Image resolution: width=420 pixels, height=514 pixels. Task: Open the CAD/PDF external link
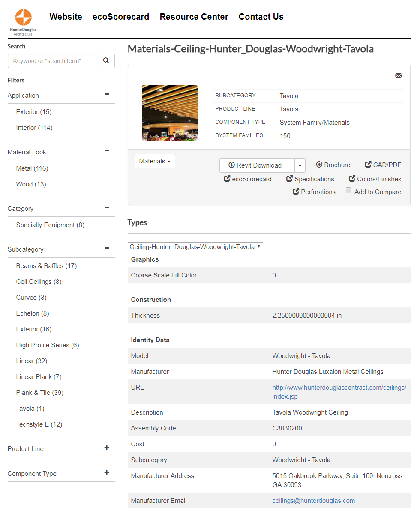point(383,165)
